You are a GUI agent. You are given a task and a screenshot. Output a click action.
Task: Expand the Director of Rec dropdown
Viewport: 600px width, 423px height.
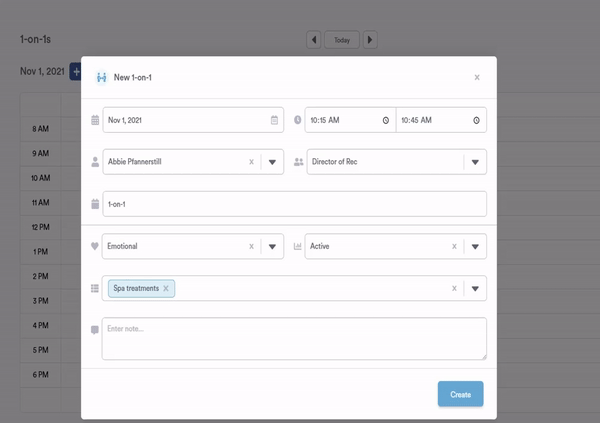tap(475, 162)
